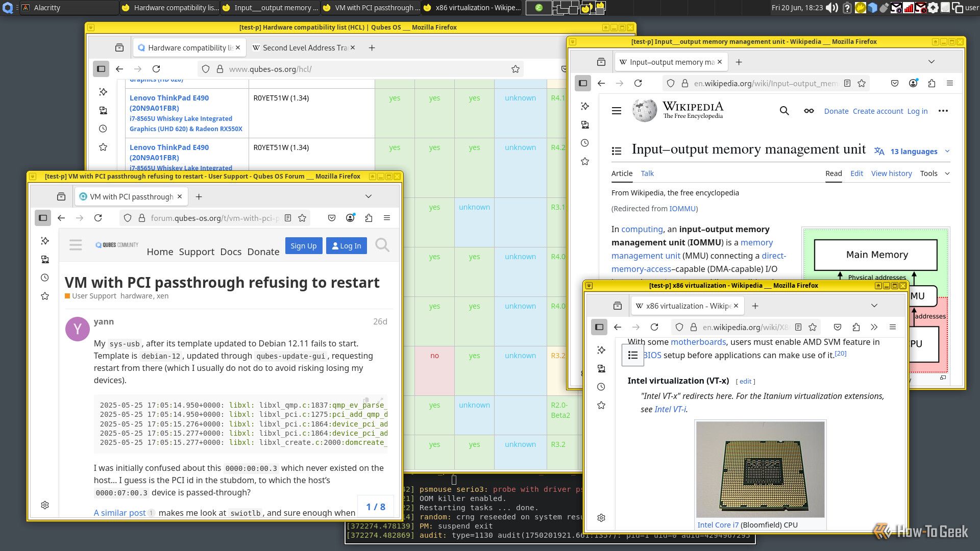Close the 'VM with PCI passthrough' tab

tap(180, 196)
